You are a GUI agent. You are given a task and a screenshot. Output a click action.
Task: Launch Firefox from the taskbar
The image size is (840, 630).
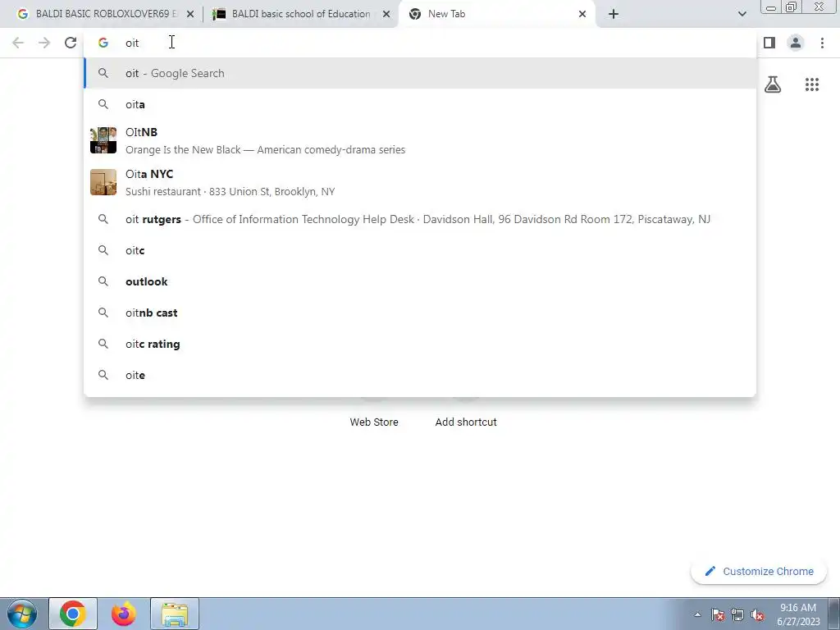124,614
